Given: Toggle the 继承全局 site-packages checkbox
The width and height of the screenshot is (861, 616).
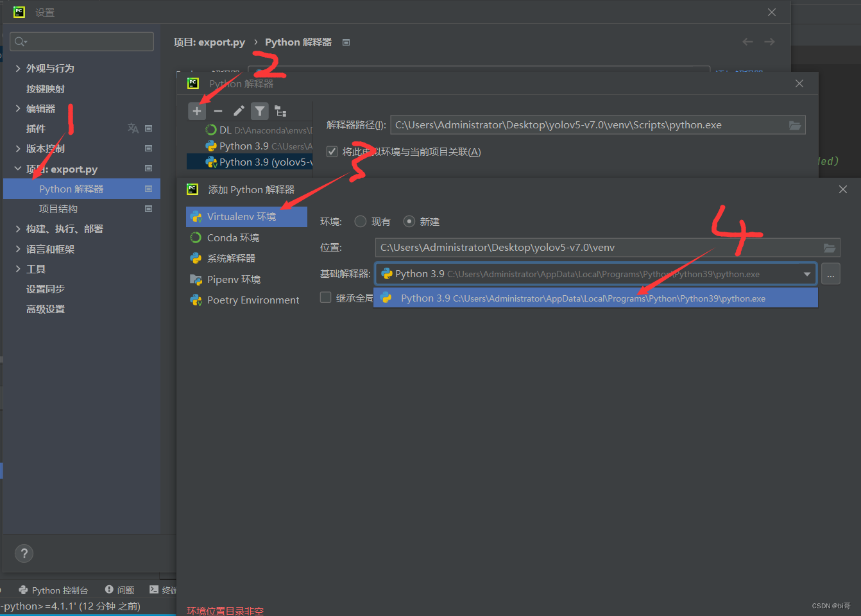Looking at the screenshot, I should [326, 297].
